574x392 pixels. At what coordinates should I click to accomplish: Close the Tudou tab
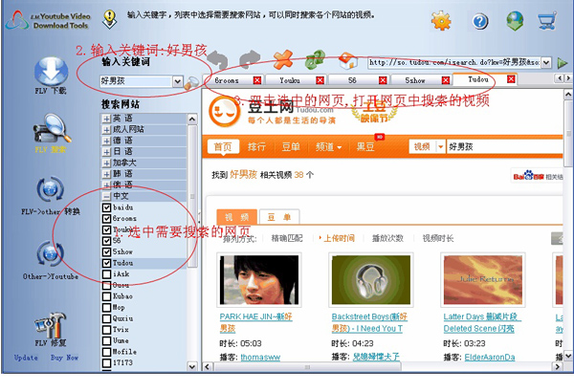tap(511, 79)
